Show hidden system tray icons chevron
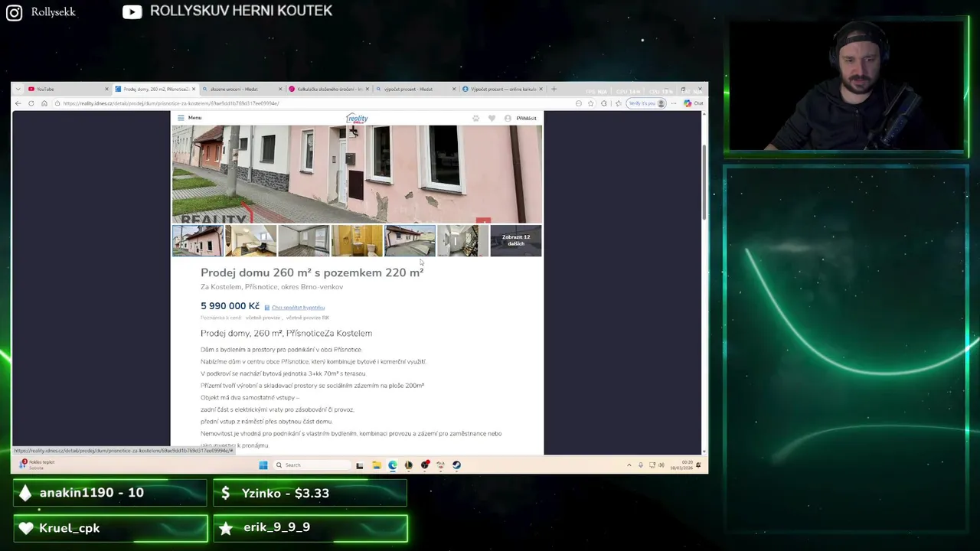The width and height of the screenshot is (980, 551). click(629, 465)
